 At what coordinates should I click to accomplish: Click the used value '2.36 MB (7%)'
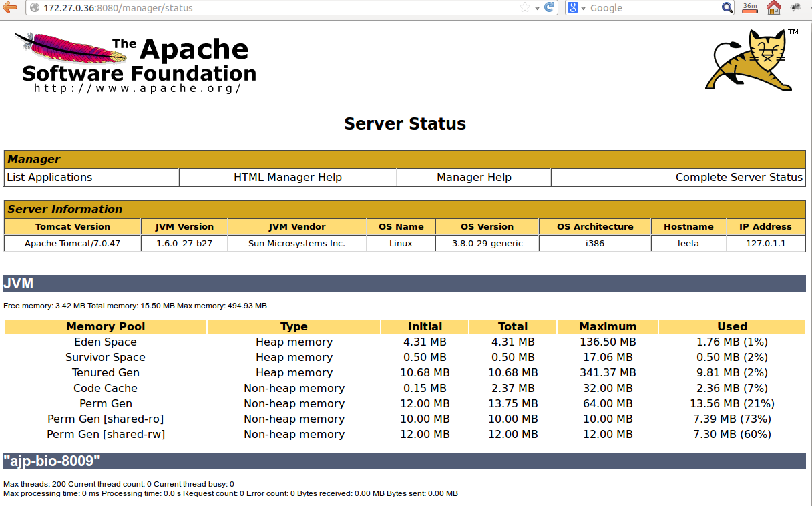732,388
